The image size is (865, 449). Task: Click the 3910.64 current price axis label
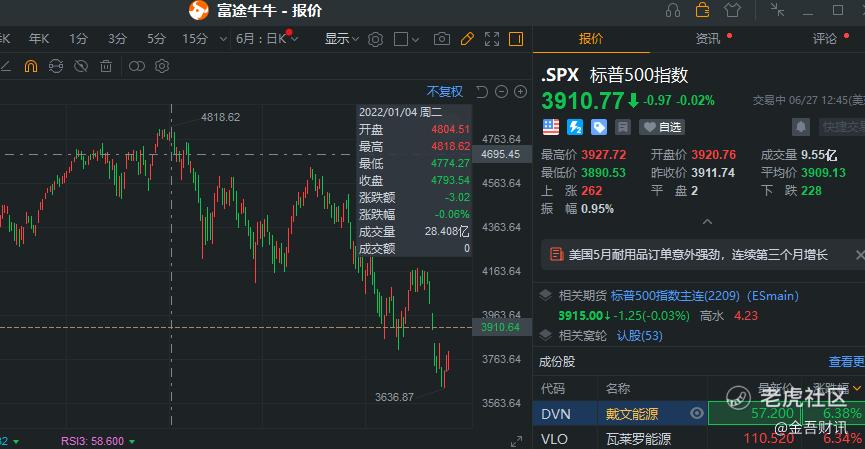tap(500, 327)
